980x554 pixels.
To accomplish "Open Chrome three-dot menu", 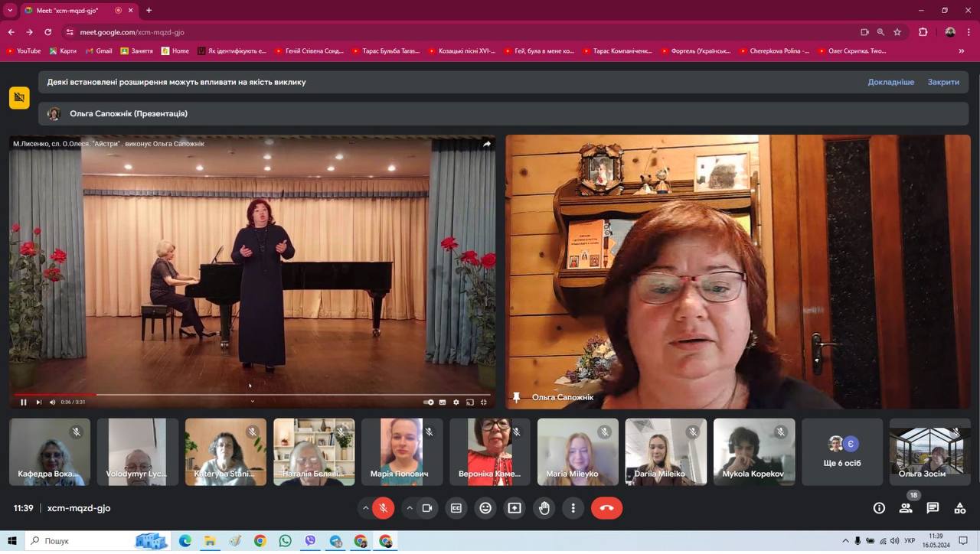I will click(969, 32).
